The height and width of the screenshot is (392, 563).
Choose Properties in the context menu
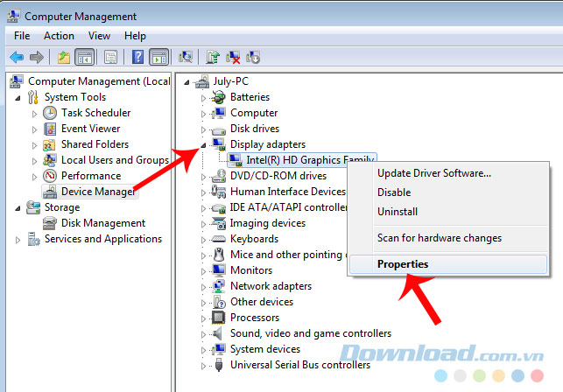(448, 264)
